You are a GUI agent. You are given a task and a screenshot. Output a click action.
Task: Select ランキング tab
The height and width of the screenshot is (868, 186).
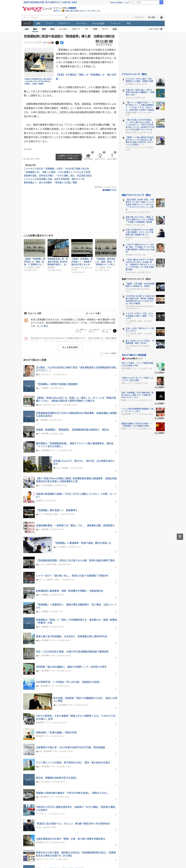tap(115, 24)
